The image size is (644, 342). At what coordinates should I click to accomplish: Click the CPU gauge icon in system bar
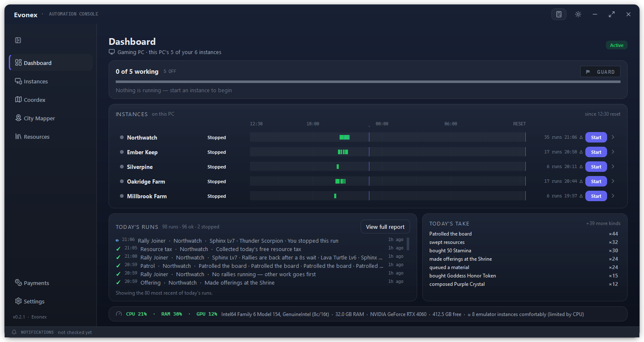tap(119, 314)
